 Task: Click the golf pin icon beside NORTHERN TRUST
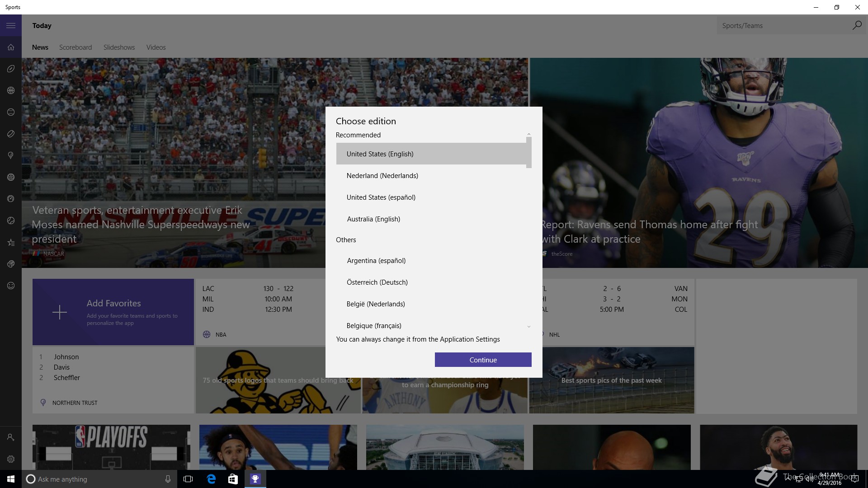point(43,403)
